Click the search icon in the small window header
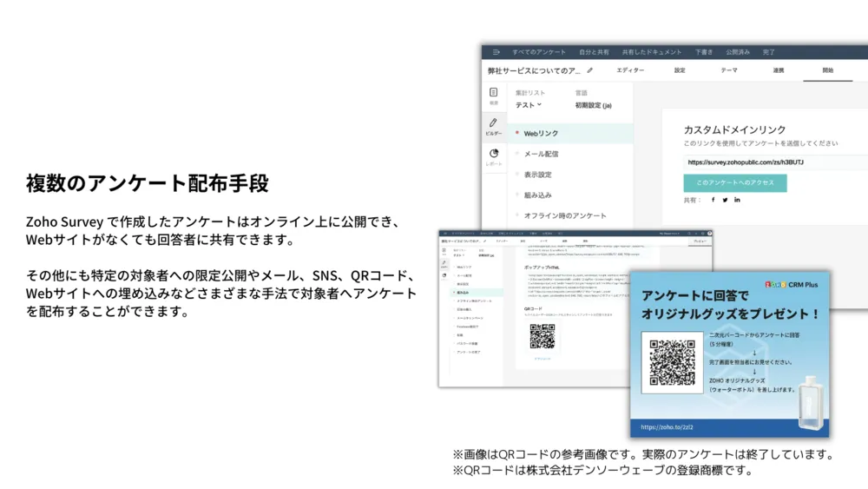Image resolution: width=868 pixels, height=489 pixels. click(689, 234)
